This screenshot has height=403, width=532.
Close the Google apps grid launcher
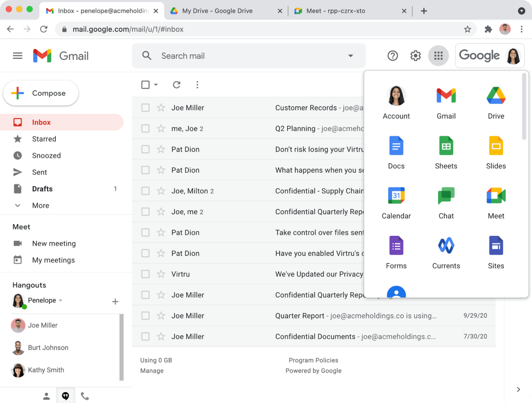pos(438,56)
